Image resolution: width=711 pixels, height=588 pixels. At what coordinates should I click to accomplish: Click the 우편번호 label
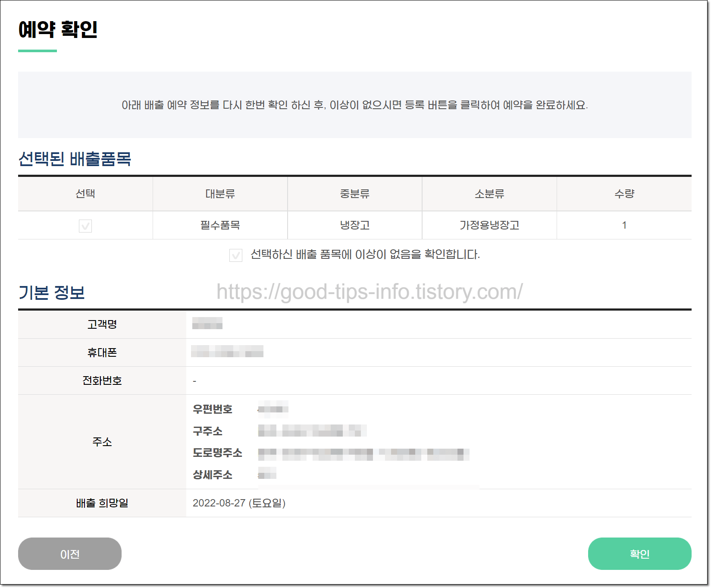[213, 409]
